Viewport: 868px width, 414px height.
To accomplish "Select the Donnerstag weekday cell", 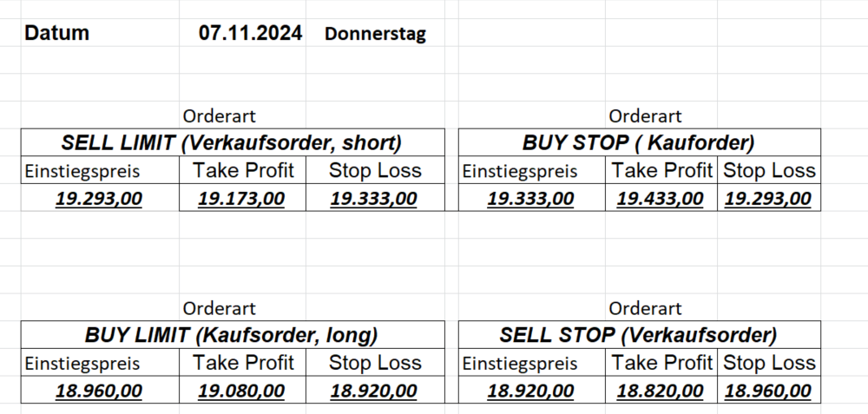I will tap(375, 35).
